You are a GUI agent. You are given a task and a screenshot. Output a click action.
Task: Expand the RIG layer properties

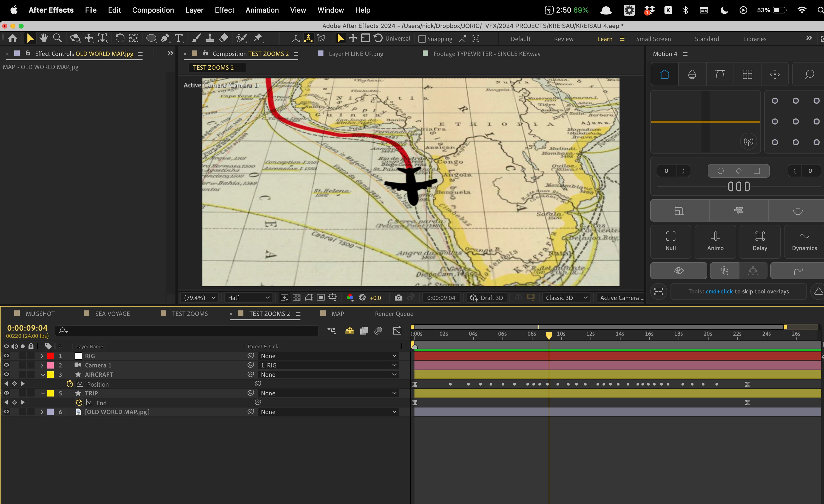tap(42, 356)
